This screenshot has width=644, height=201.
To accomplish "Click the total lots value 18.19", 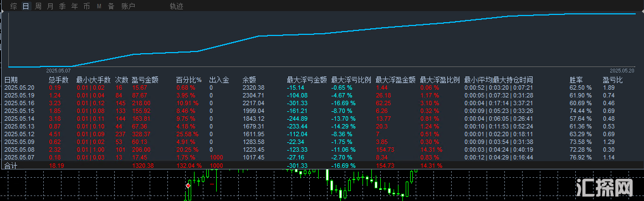I will tap(56, 166).
